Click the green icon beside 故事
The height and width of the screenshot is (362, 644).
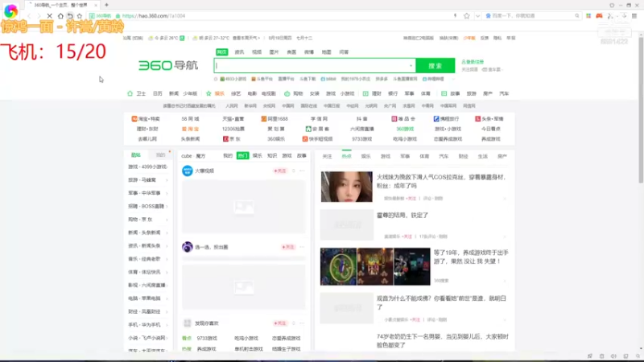click(x=444, y=93)
